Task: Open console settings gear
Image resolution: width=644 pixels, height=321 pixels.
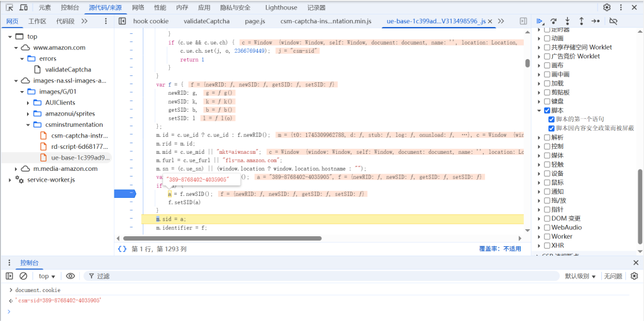Action: point(634,276)
